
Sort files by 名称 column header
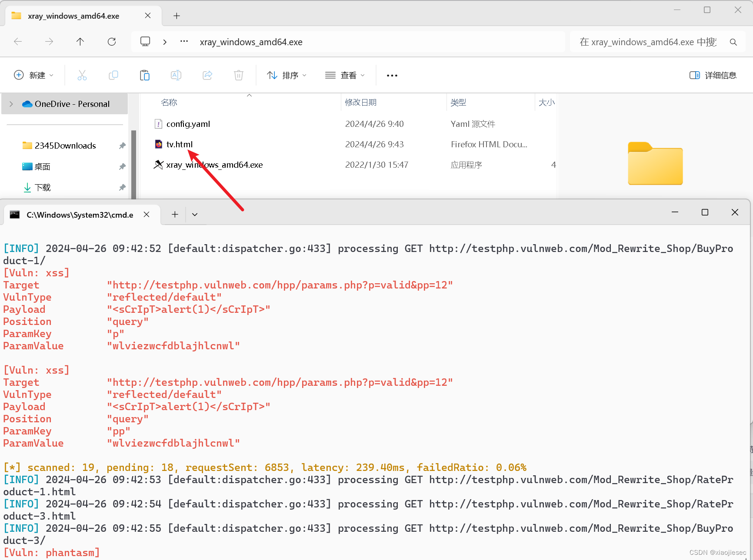tap(169, 103)
